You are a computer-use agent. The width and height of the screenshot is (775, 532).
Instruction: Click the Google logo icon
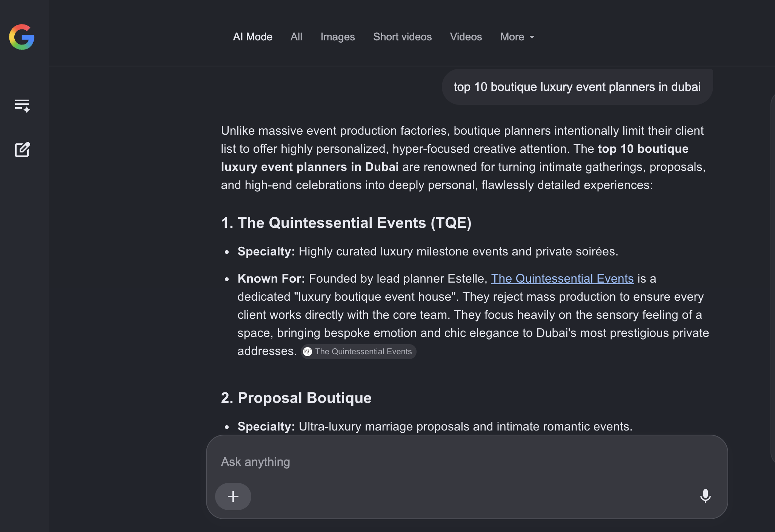point(22,37)
